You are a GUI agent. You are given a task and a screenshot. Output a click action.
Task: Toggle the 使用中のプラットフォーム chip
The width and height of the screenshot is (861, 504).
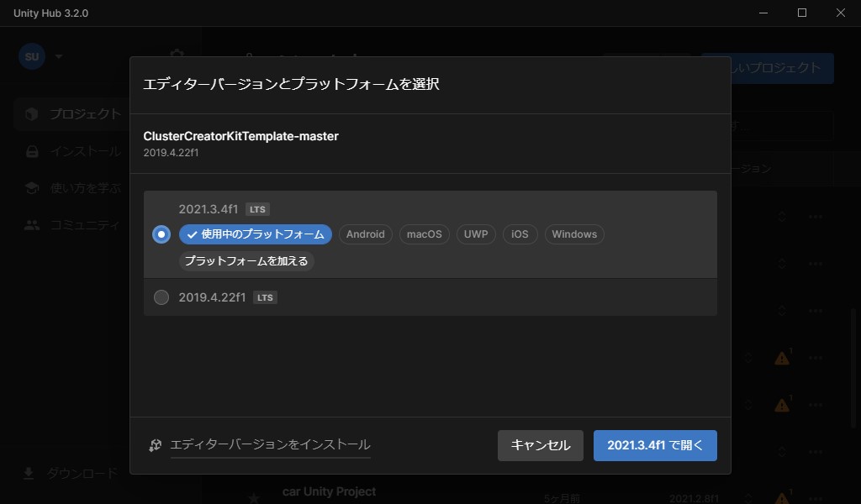[256, 234]
